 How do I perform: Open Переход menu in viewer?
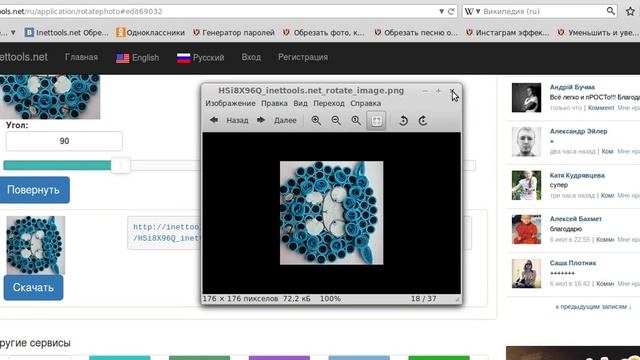(x=329, y=103)
